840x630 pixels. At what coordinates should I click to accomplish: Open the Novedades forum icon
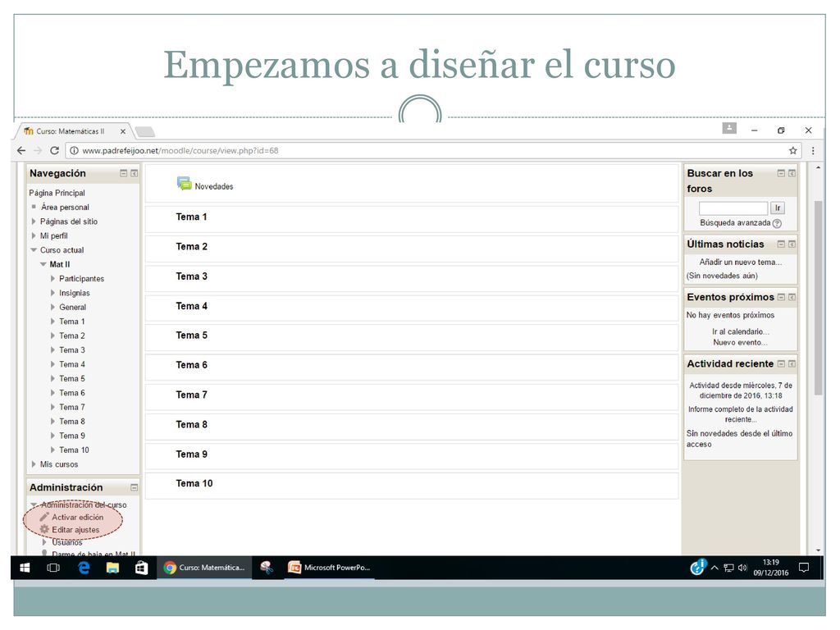point(185,184)
